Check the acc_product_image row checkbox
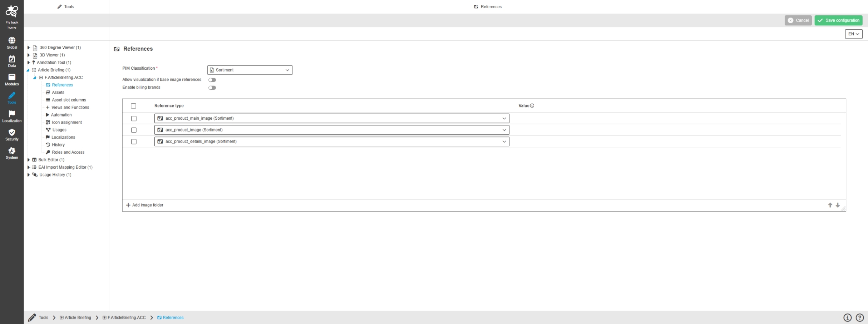The width and height of the screenshot is (868, 324). click(x=134, y=130)
